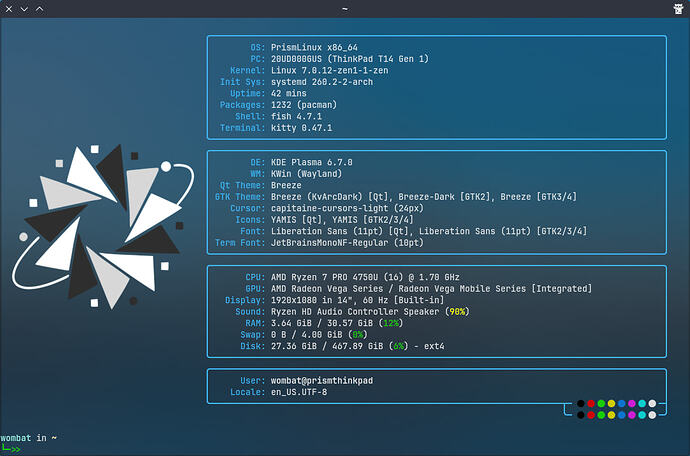Click the green percentage in Swap line
This screenshot has height=456, width=690.
[358, 335]
